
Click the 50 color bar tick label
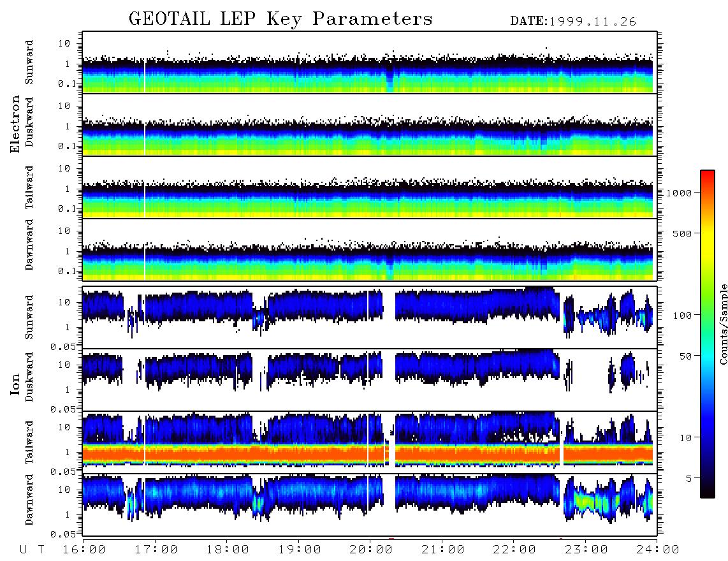pos(685,356)
